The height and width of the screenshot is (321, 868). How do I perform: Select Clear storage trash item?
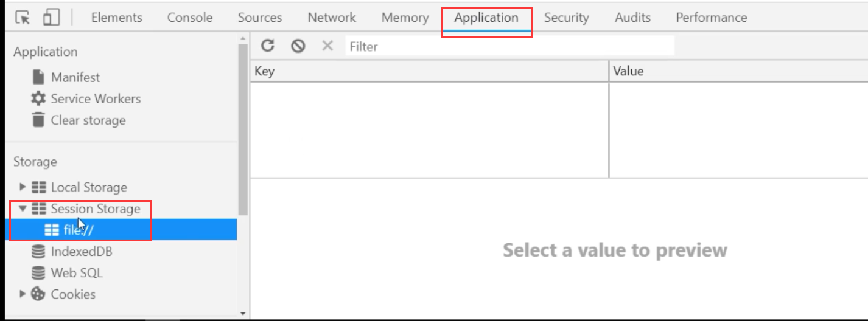pos(88,120)
